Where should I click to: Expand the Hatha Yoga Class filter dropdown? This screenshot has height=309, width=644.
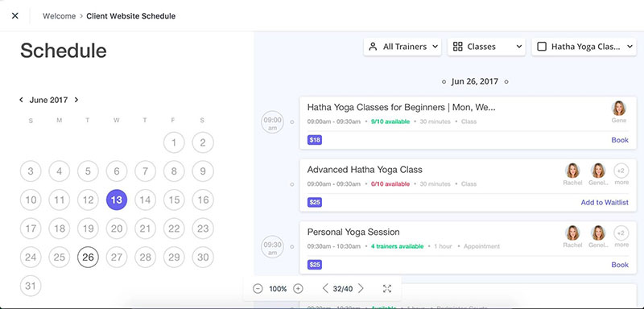point(630,47)
